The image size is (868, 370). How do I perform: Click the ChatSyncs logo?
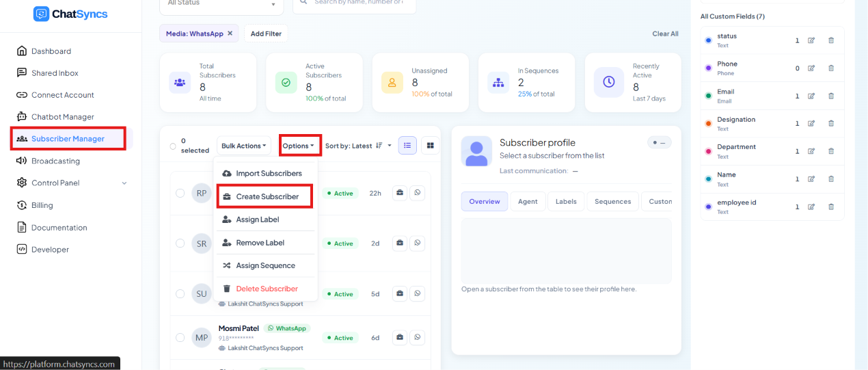pyautogui.click(x=70, y=14)
